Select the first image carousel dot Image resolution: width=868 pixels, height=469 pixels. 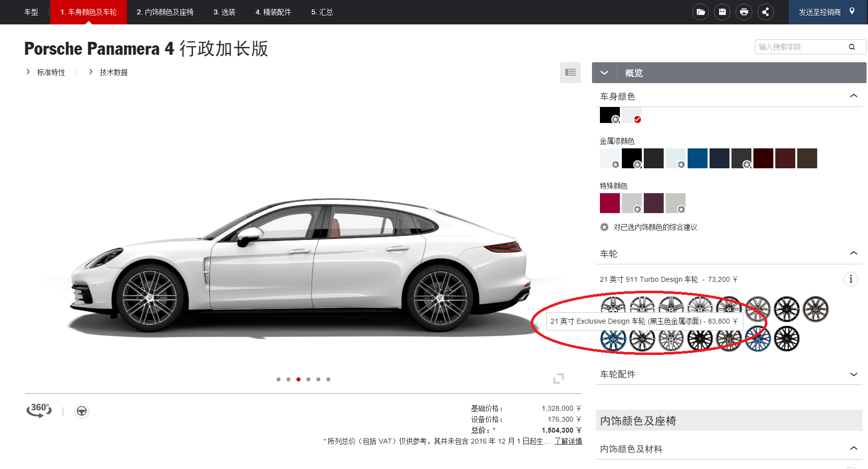(279, 379)
